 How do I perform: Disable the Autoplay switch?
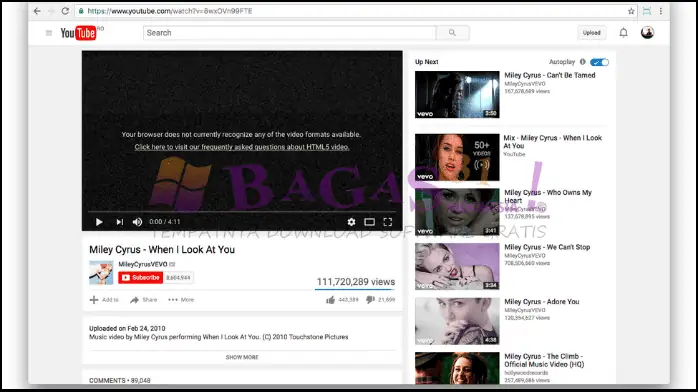pos(599,62)
